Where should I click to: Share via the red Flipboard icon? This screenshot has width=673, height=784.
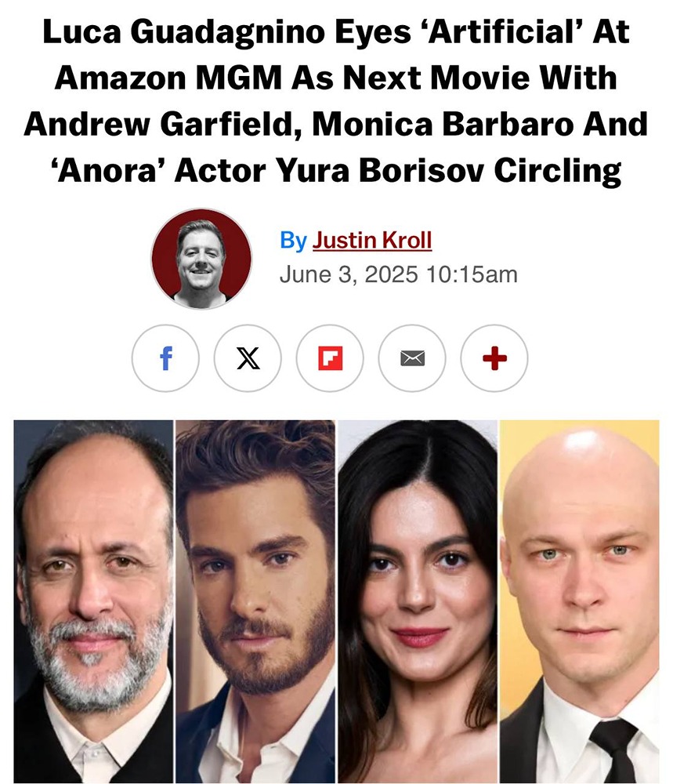click(x=330, y=358)
